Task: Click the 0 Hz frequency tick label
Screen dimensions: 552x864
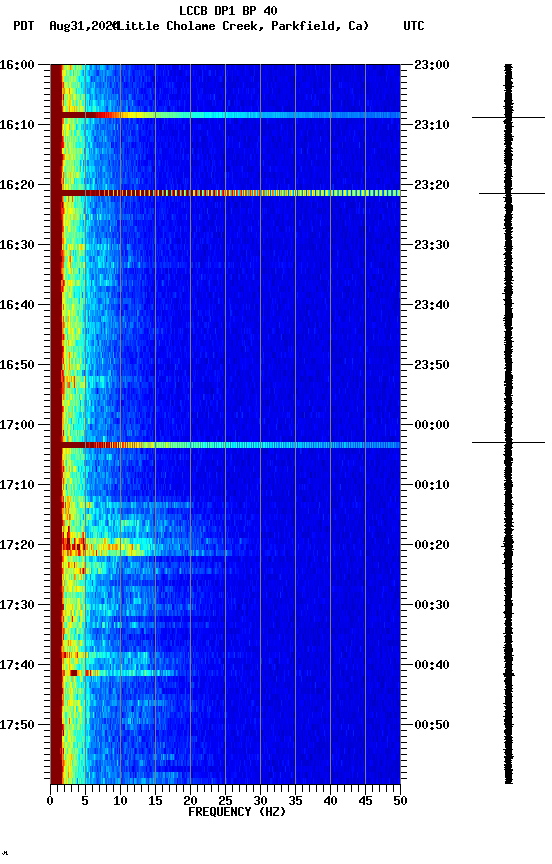Action: click(x=50, y=801)
